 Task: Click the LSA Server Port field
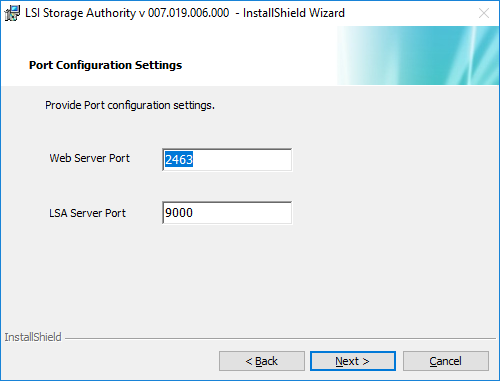(x=227, y=213)
